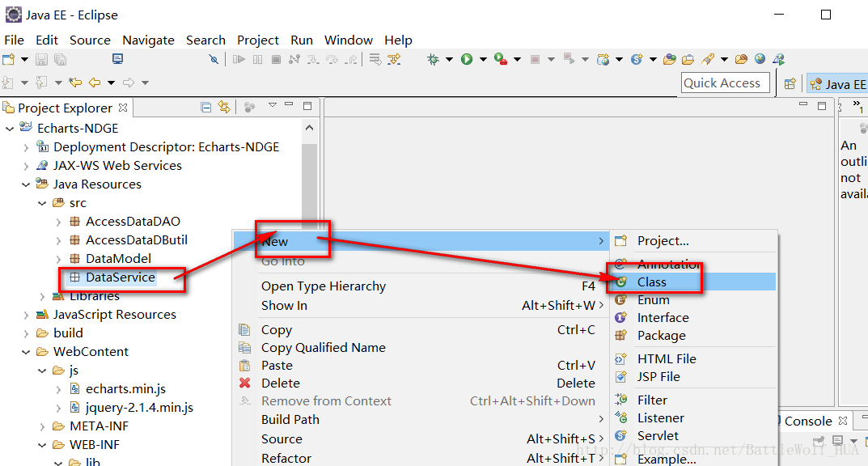Click the New Dynamic Web Project icon

(x=603, y=59)
